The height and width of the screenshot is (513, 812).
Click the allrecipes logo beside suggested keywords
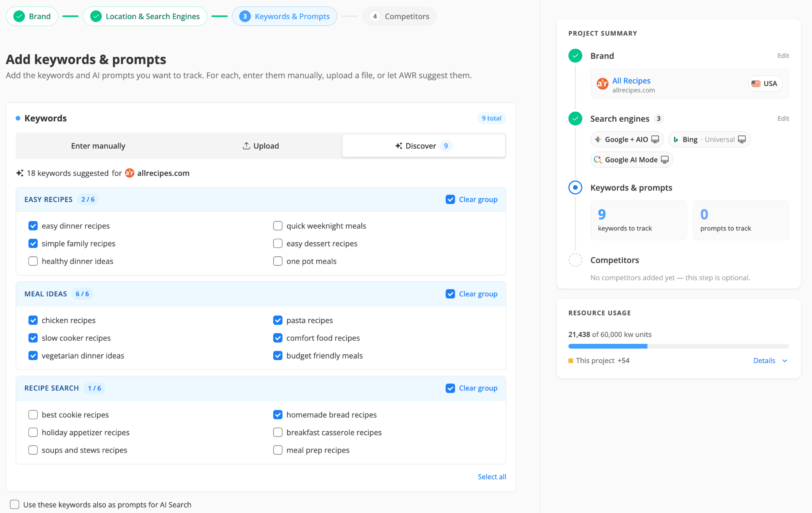coord(130,173)
